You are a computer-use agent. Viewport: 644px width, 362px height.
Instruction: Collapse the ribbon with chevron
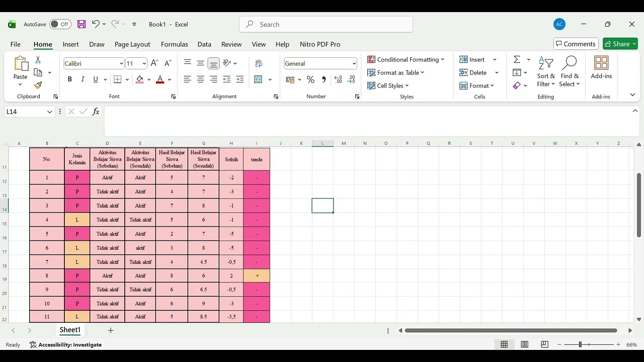[632, 95]
